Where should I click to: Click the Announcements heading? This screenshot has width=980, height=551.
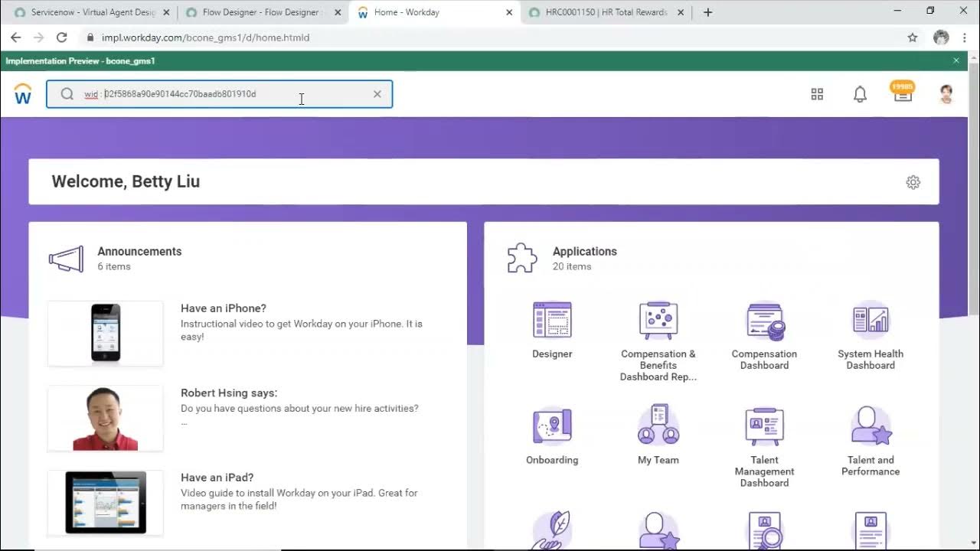click(x=139, y=251)
